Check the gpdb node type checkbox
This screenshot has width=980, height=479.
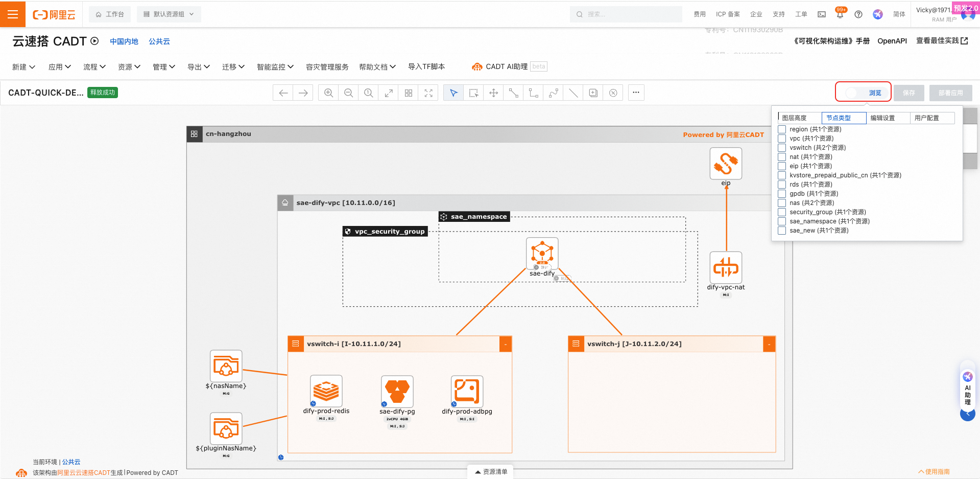pos(782,194)
